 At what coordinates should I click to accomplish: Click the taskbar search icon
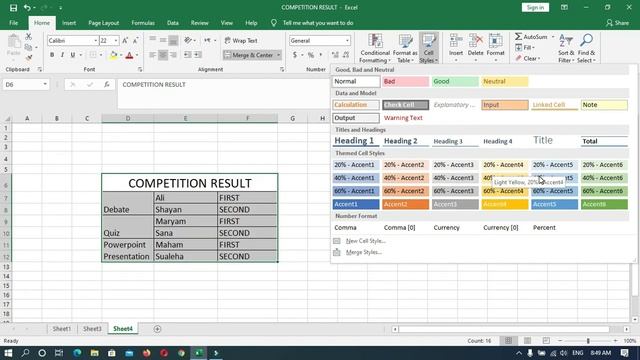25,353
